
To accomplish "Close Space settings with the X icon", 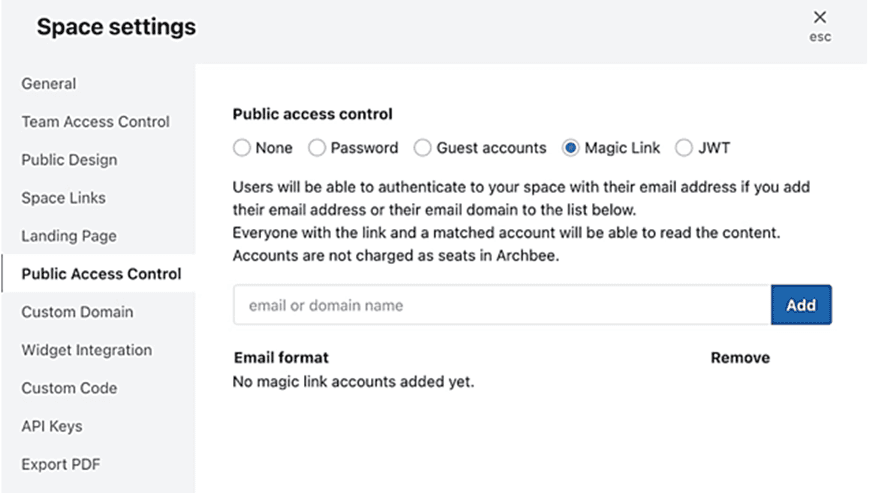I will [820, 18].
